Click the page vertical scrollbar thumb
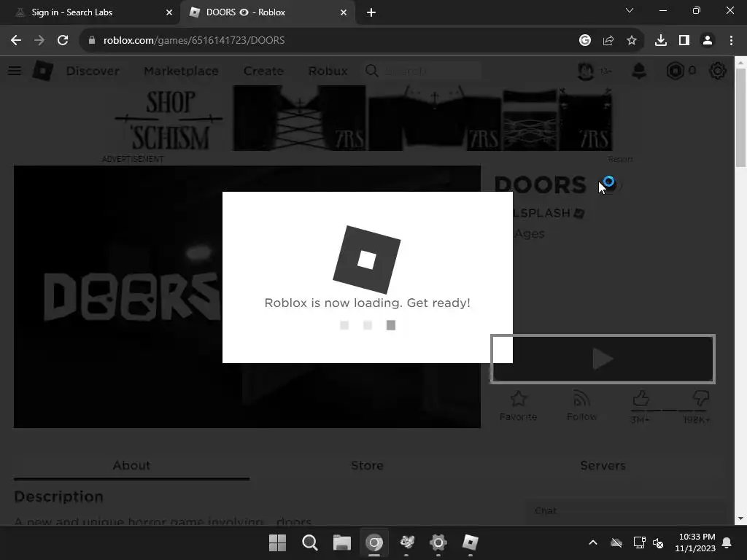This screenshot has height=560, width=747. pos(741,117)
